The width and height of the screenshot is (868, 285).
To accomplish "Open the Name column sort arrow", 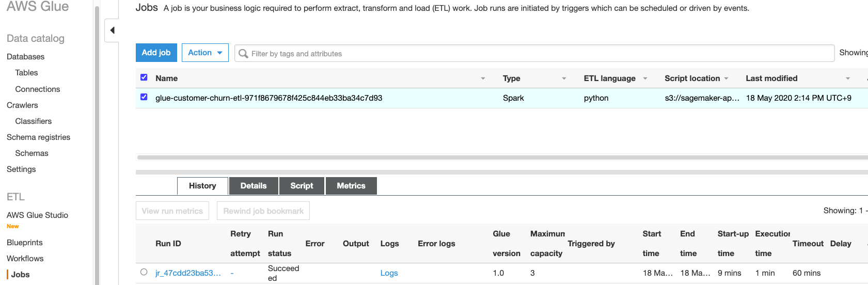I will click(x=483, y=78).
